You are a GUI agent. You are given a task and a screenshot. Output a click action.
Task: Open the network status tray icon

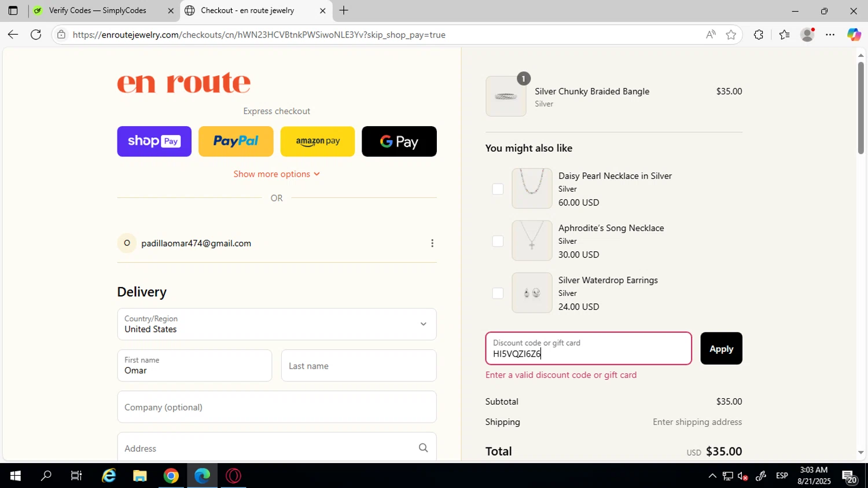[x=728, y=476]
